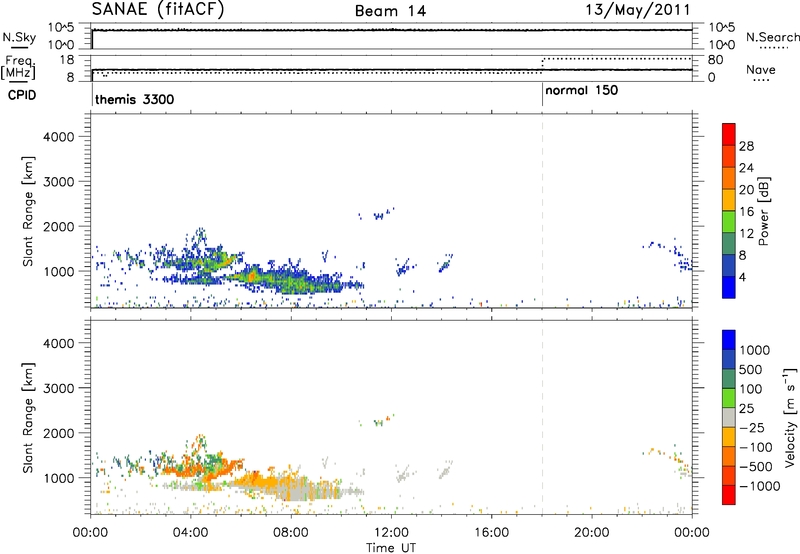This screenshot has height=554, width=800.
Task: Click the 28 tick on the Power colorbar
Action: (746, 146)
